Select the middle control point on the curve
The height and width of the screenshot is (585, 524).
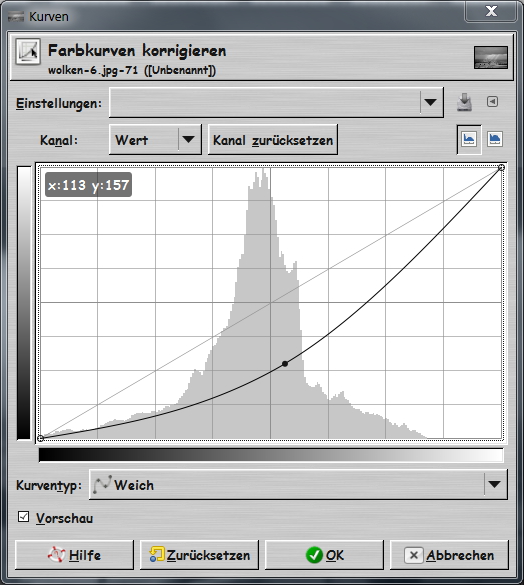point(285,363)
